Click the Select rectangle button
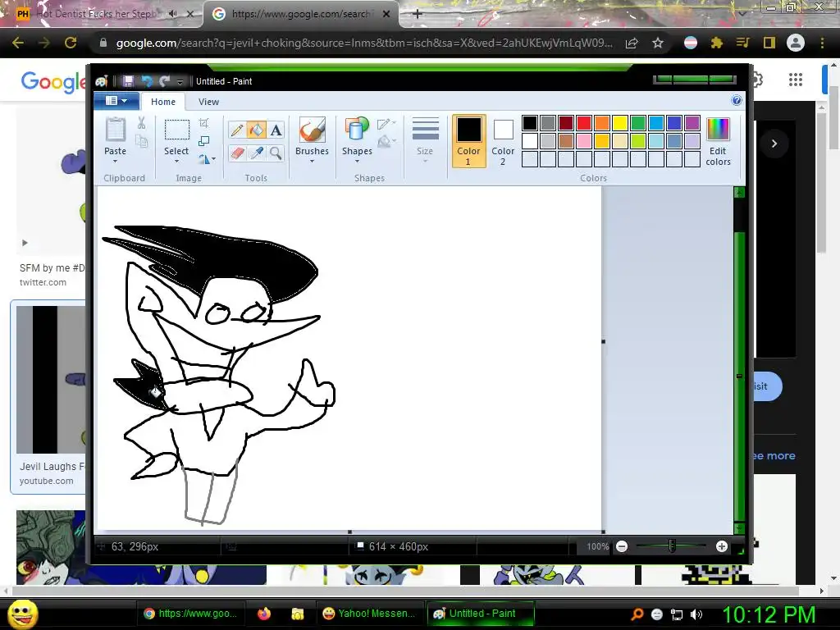 pos(176,130)
